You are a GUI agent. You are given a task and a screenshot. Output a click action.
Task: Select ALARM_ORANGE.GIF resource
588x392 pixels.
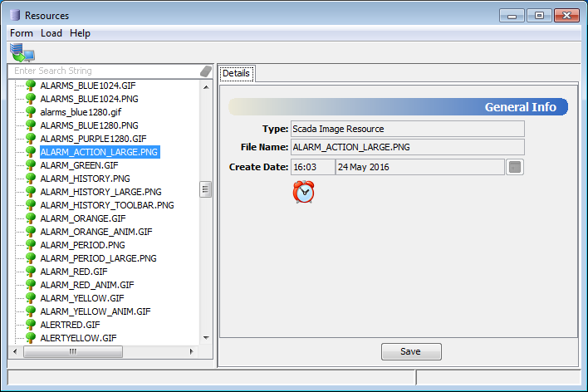pos(83,218)
